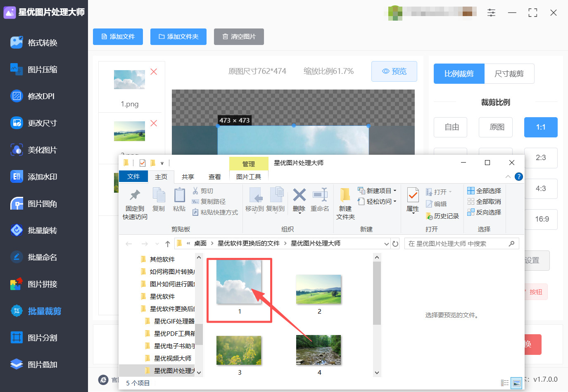This screenshot has height=392, width=568.
Task: Open recent locations dropdown arrow
Action: point(157,244)
